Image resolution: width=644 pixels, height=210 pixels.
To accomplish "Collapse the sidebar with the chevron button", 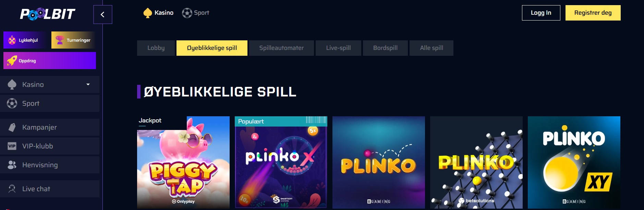I will tap(102, 14).
